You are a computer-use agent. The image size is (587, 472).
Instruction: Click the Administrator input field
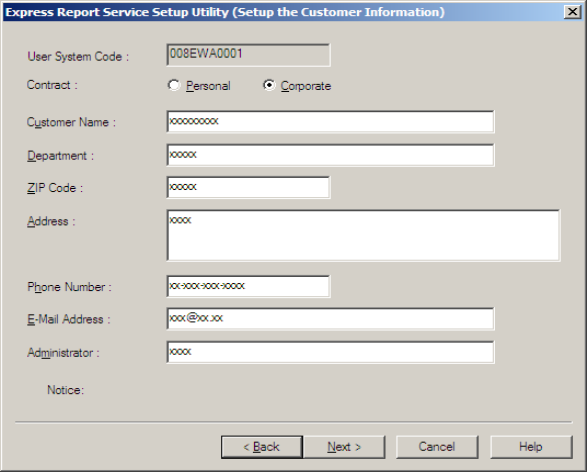(330, 352)
